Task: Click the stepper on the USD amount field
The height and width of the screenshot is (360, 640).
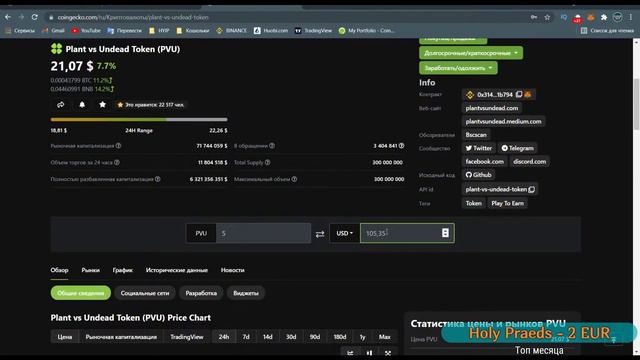Action: [x=445, y=233]
